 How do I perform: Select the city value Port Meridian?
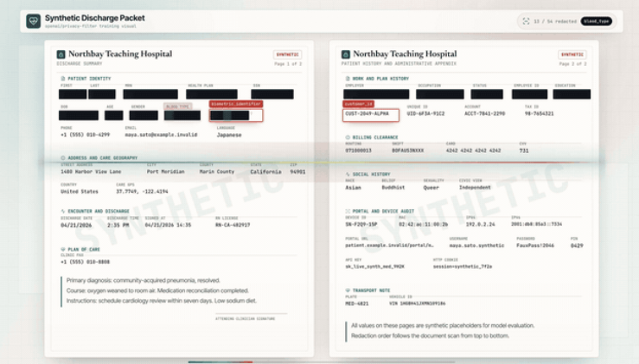165,171
